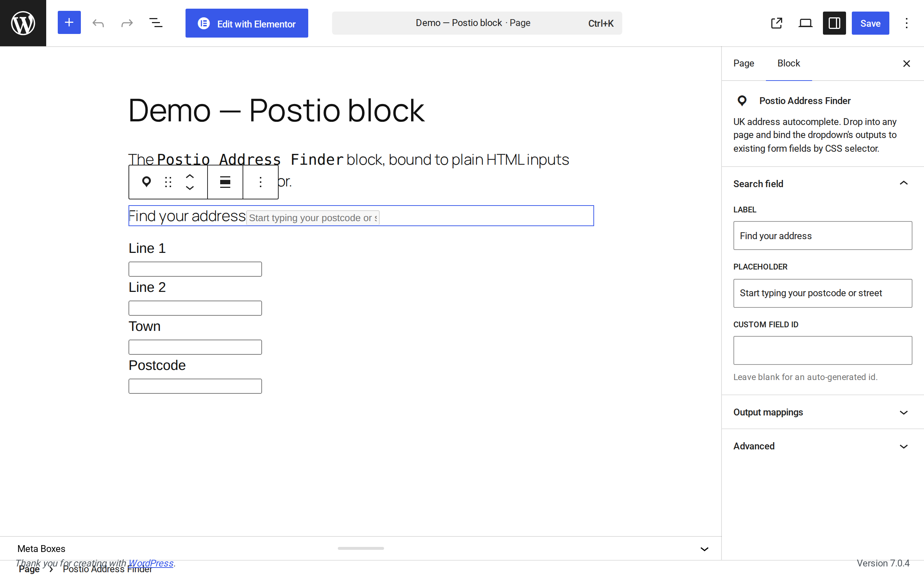This screenshot has width=924, height=578.
Task: Switch to the Block tab
Action: click(x=788, y=64)
